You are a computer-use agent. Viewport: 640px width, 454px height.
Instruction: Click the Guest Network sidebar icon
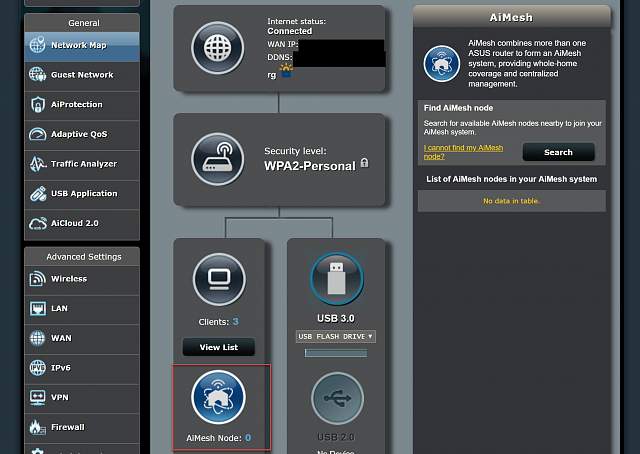[x=38, y=75]
